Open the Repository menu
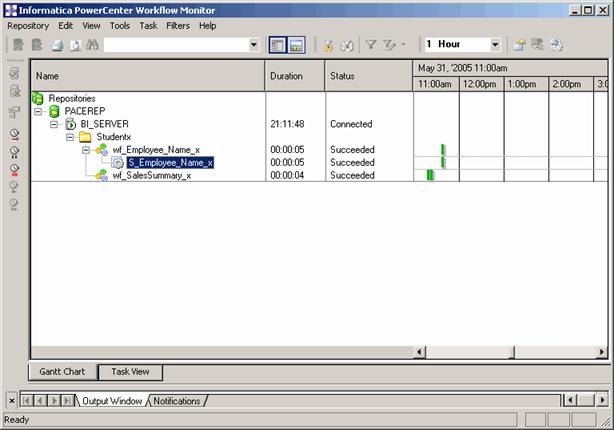Screen dimensions: 614x430 pos(28,26)
